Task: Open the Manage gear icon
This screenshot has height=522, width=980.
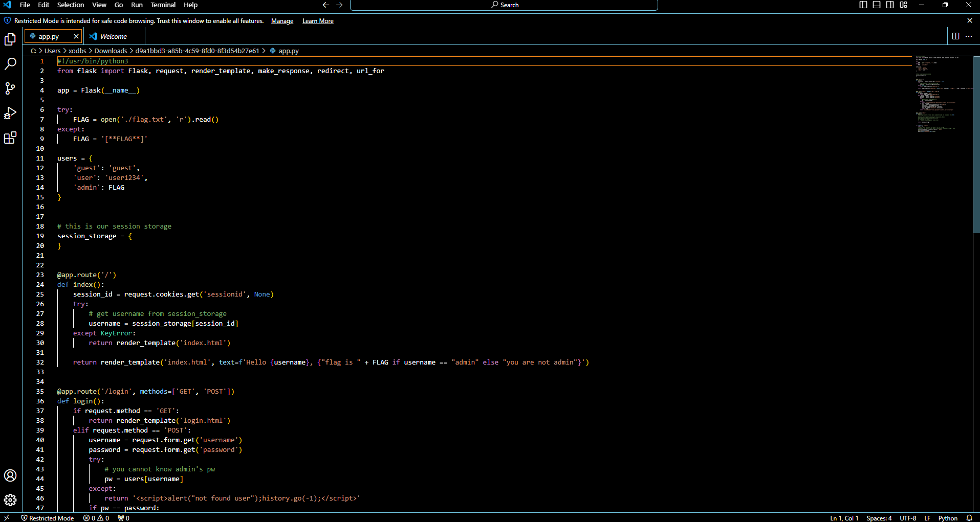Action: [x=10, y=500]
